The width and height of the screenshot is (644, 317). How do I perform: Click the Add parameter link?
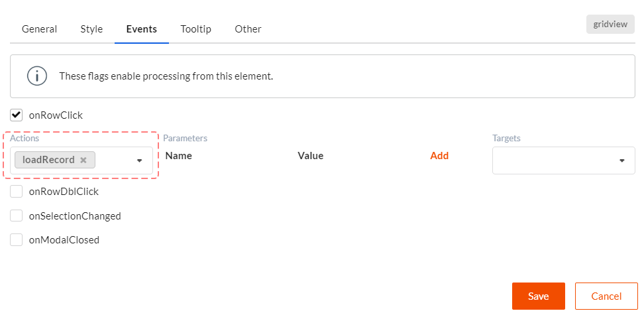tap(439, 156)
